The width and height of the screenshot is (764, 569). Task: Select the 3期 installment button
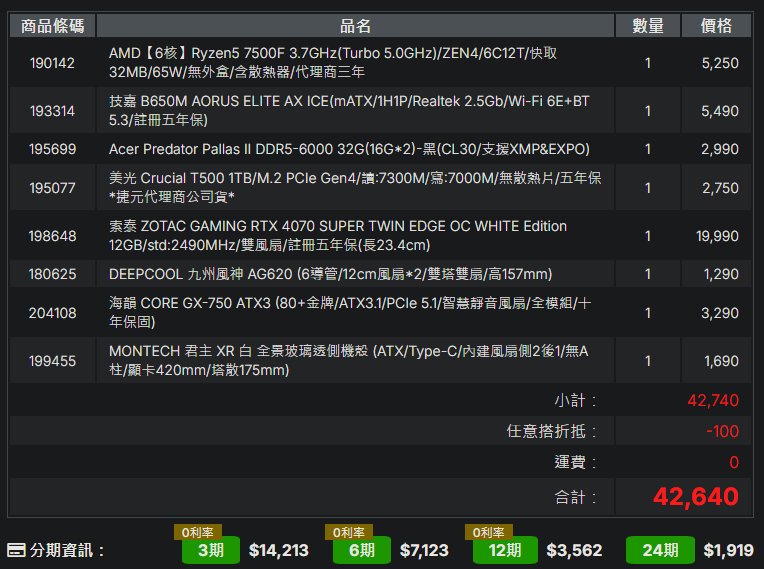pos(210,550)
